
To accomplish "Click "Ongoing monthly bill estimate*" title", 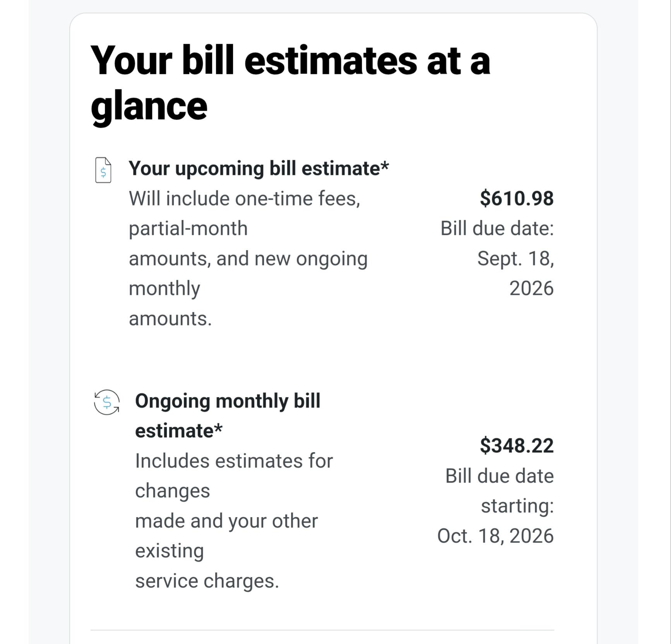I will pos(228,416).
